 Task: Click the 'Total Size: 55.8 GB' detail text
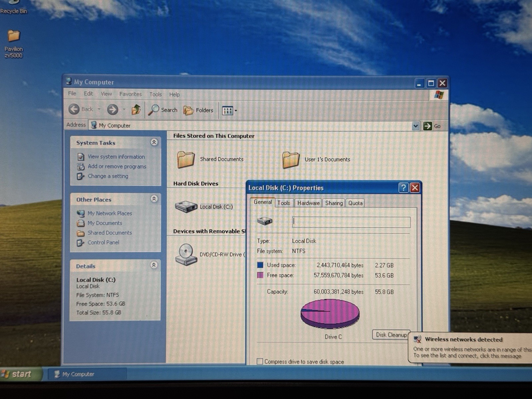coord(99,312)
